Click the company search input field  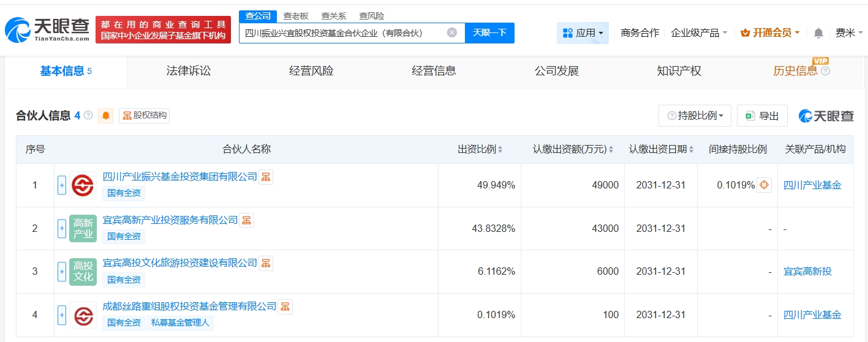343,33
